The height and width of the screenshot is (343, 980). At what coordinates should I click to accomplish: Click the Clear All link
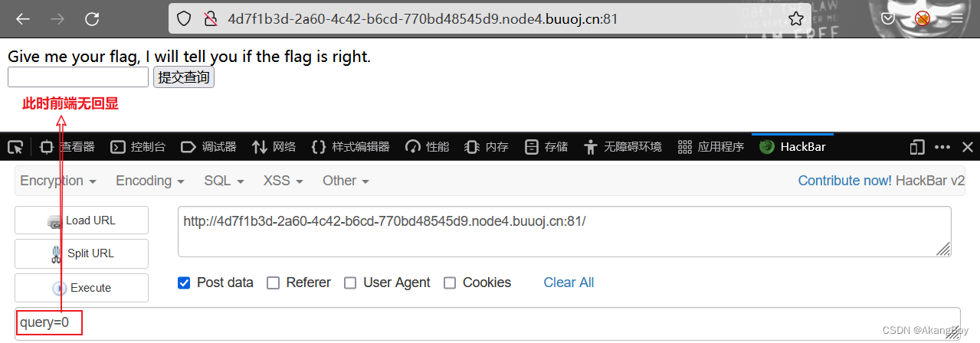[569, 283]
